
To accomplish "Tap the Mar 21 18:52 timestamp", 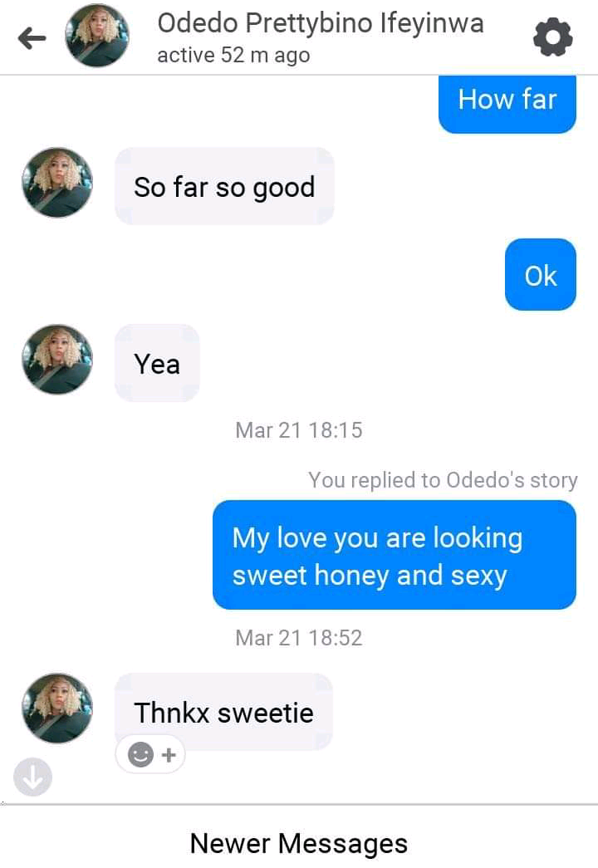I will (299, 638).
